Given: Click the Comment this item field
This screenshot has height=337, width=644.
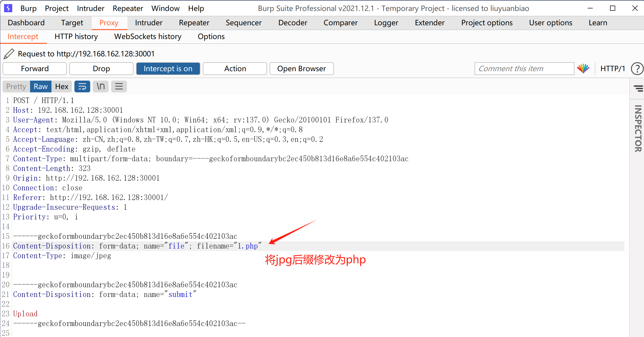Looking at the screenshot, I should click(x=524, y=69).
